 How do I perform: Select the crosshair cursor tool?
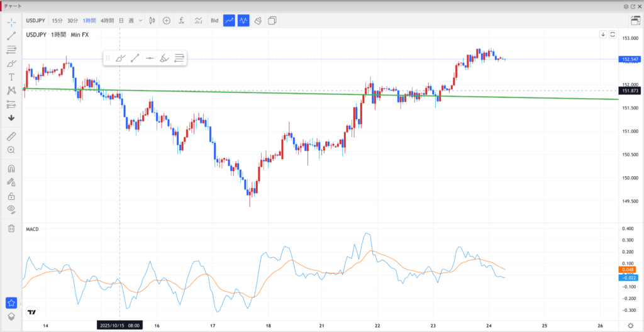tap(11, 21)
